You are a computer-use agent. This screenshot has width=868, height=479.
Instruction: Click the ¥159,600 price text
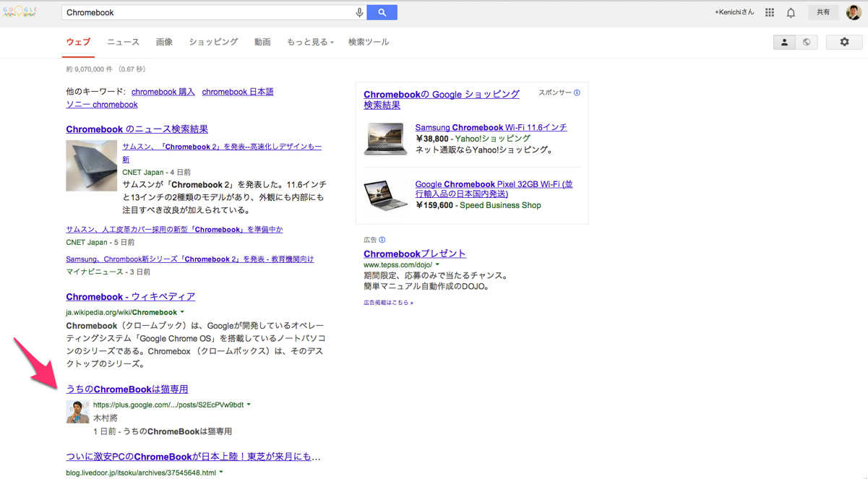coord(434,205)
